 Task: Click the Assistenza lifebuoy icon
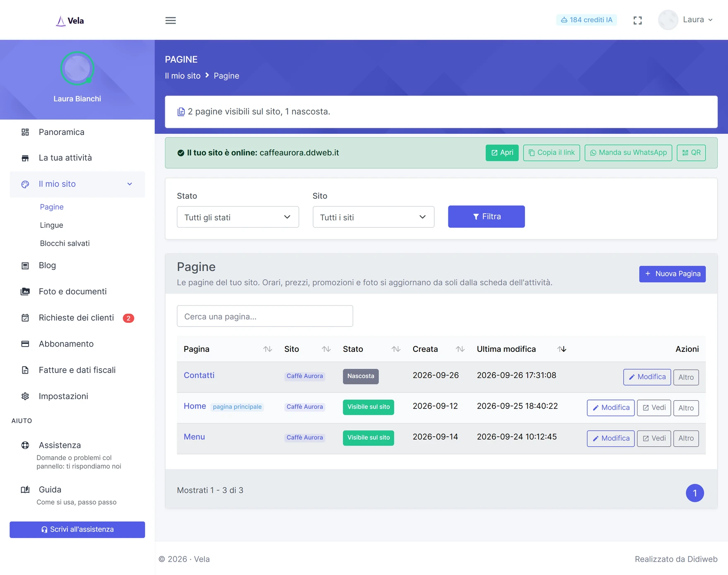(25, 445)
